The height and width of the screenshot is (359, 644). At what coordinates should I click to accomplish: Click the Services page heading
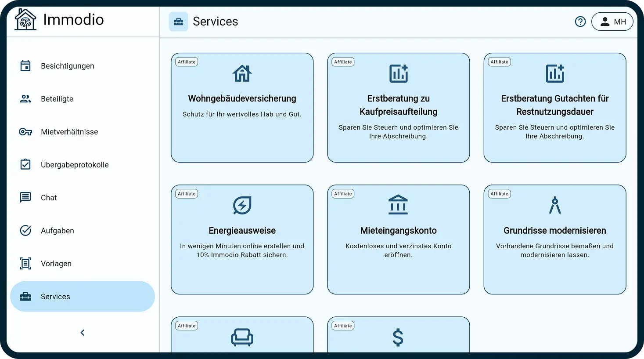click(216, 22)
